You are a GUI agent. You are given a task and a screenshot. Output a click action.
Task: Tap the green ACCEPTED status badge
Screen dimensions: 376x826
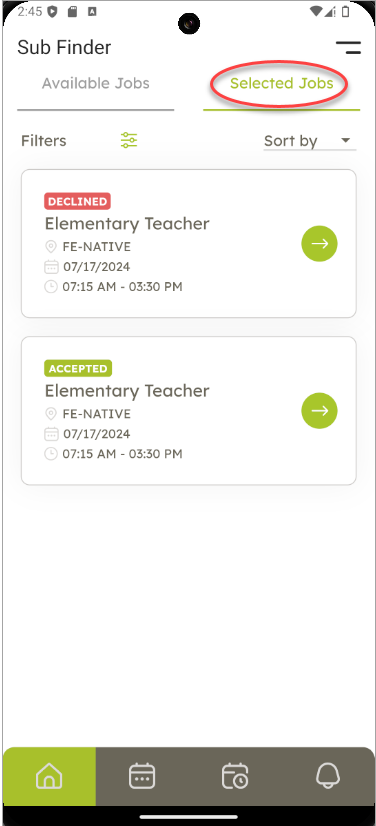(x=78, y=369)
